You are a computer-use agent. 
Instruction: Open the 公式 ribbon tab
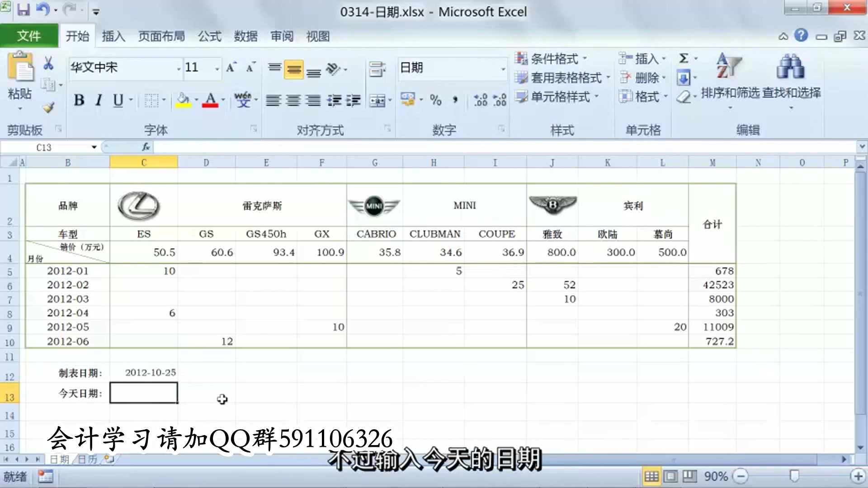coord(209,36)
